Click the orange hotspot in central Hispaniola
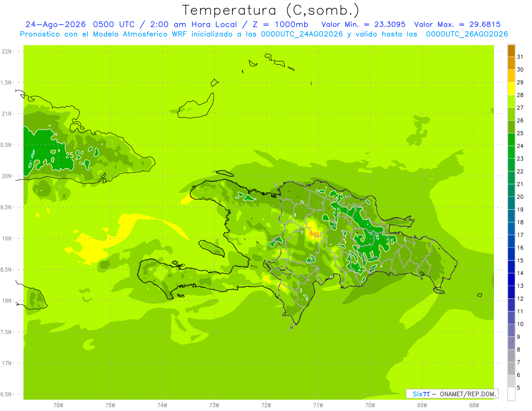 click(x=315, y=233)
